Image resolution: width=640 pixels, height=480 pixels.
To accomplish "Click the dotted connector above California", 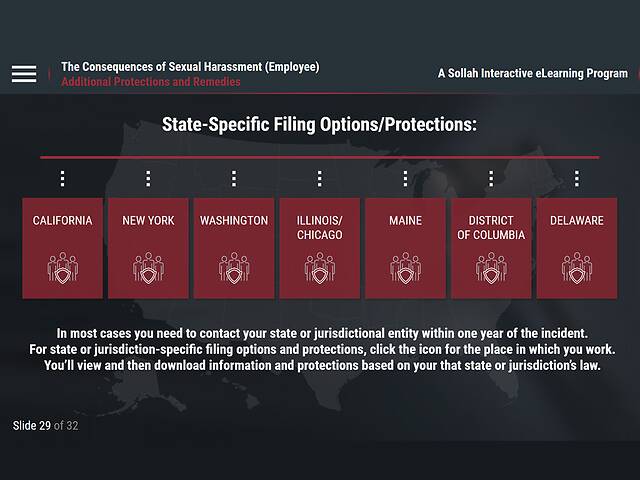I will coord(62,179).
